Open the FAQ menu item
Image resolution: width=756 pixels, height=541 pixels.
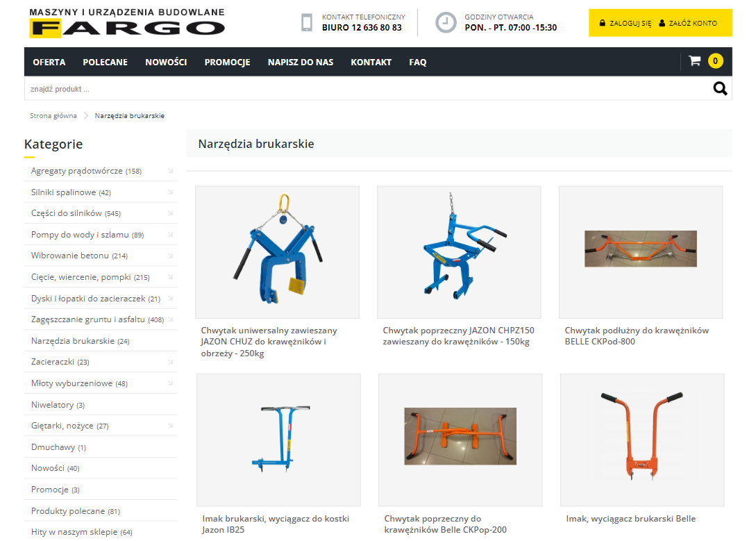417,63
